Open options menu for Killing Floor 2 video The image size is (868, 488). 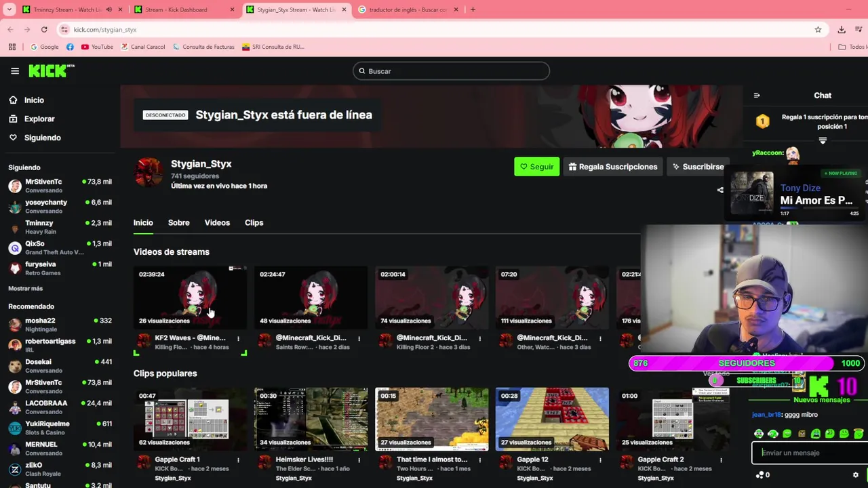coord(479,338)
